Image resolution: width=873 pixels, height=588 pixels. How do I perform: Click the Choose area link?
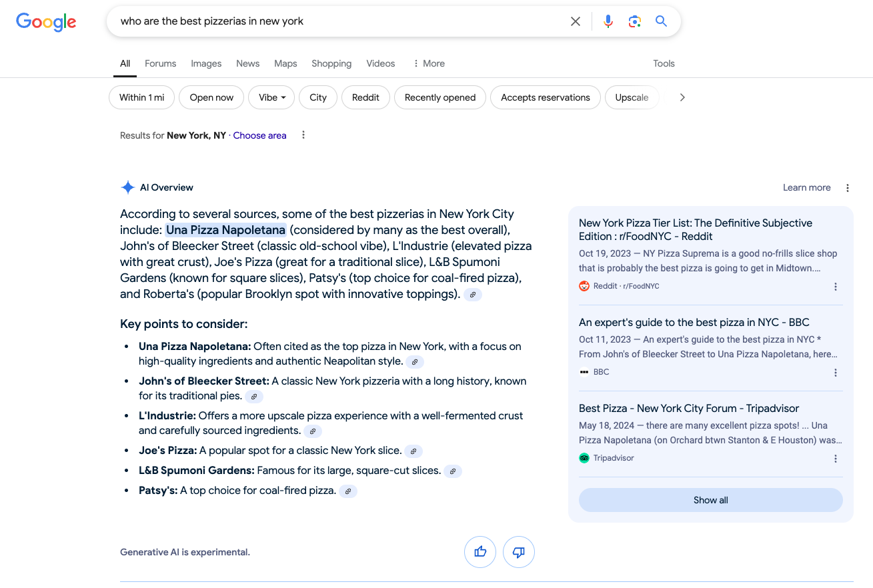tap(259, 135)
